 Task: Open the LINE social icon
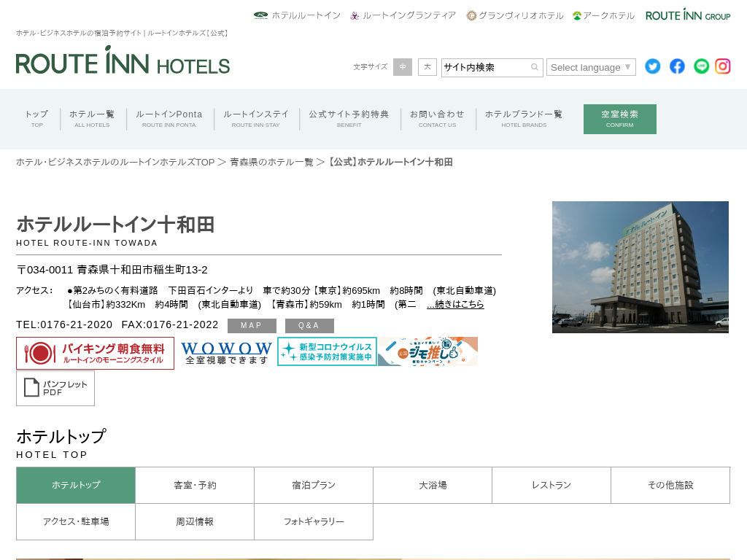[x=701, y=66]
